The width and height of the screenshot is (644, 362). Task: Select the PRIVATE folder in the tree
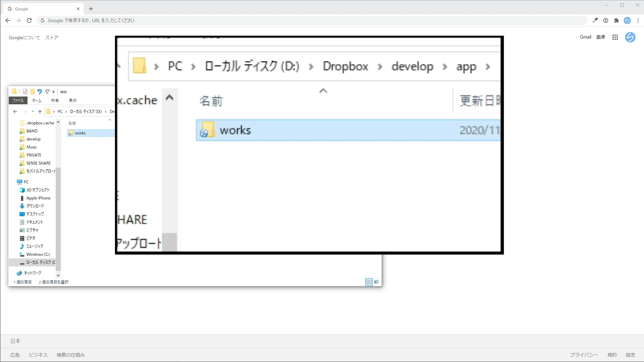coord(31,155)
